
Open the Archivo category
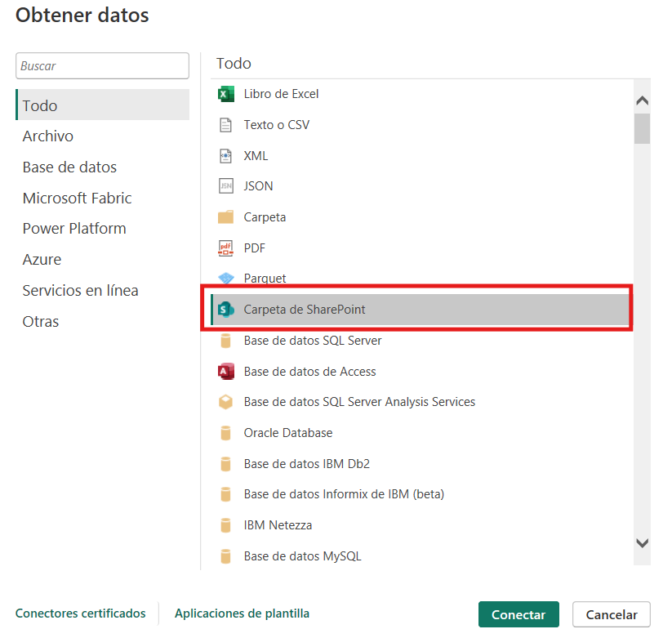click(47, 136)
